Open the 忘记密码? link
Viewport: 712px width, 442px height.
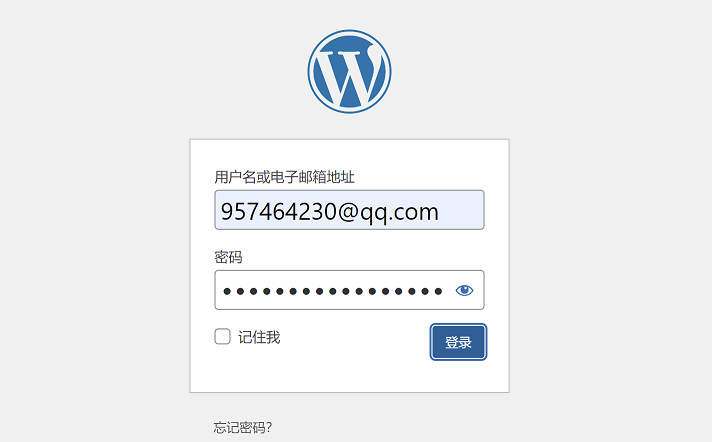click(x=242, y=427)
